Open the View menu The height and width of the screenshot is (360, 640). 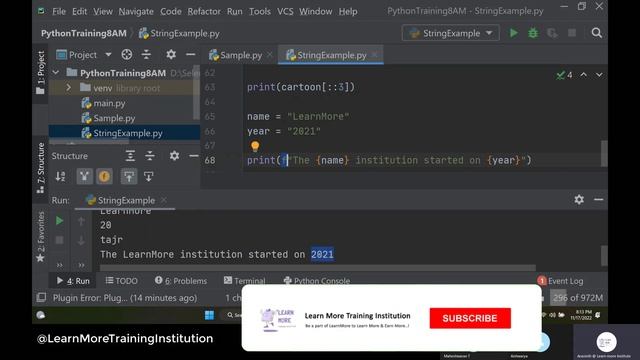(102, 11)
